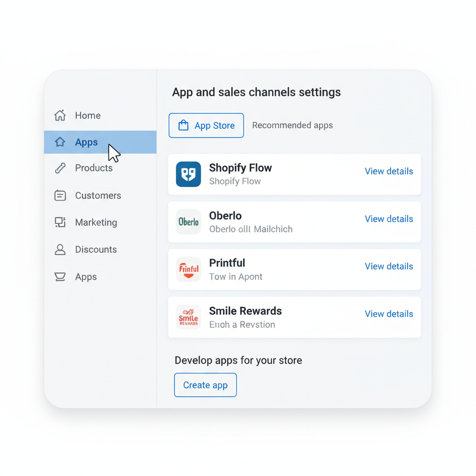The height and width of the screenshot is (476, 476).
Task: Open Marketing via its sidebar icon
Action: click(x=60, y=222)
